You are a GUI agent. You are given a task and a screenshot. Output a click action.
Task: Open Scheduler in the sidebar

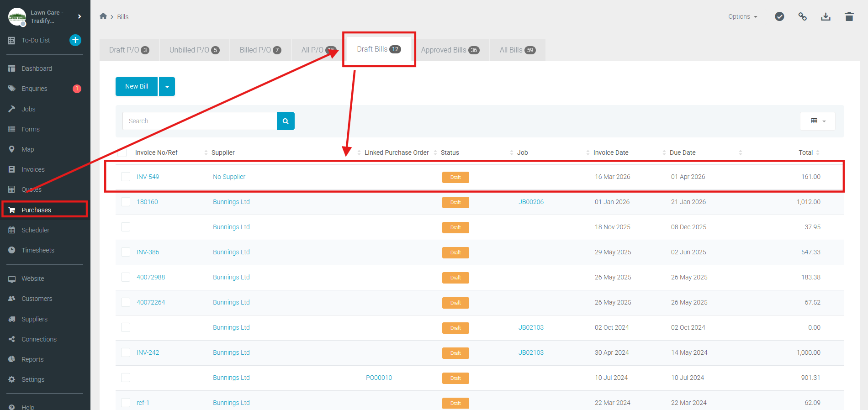coord(35,230)
